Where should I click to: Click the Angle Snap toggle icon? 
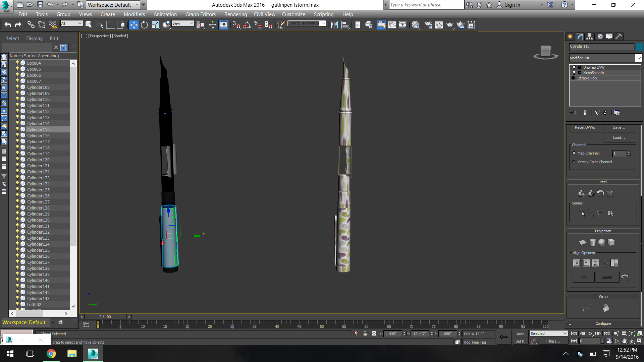(x=247, y=25)
